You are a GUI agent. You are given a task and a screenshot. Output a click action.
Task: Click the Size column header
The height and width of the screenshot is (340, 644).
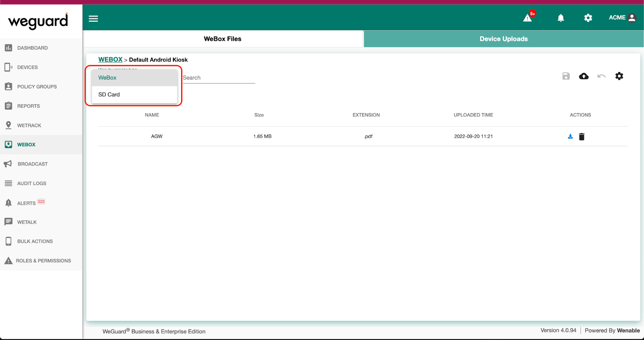pyautogui.click(x=259, y=115)
